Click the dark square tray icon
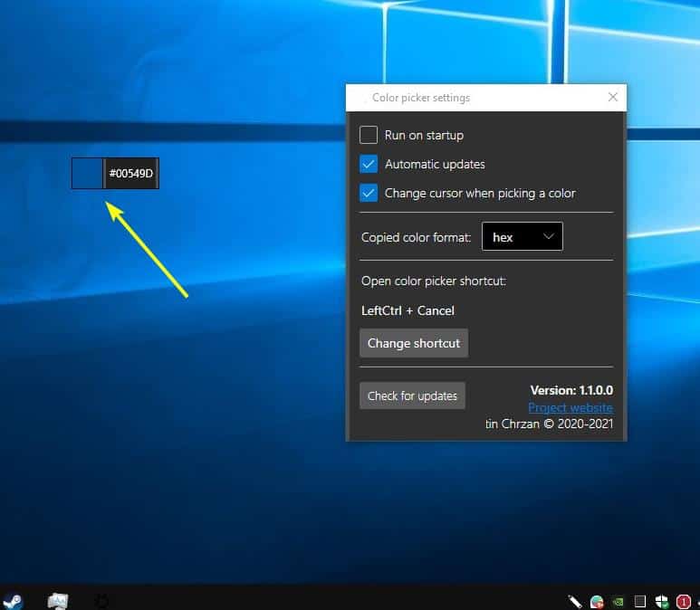Viewport: 700px width, 610px height. (x=640, y=602)
